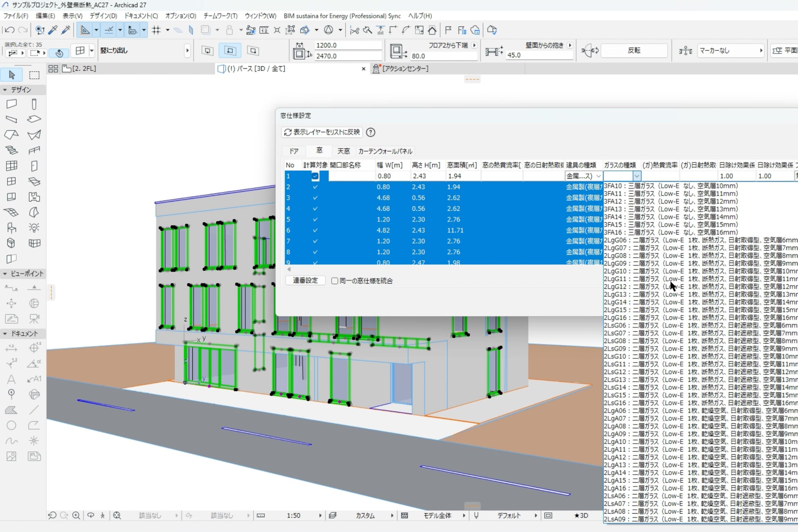
Task: Click the help question mark icon
Action: point(370,132)
